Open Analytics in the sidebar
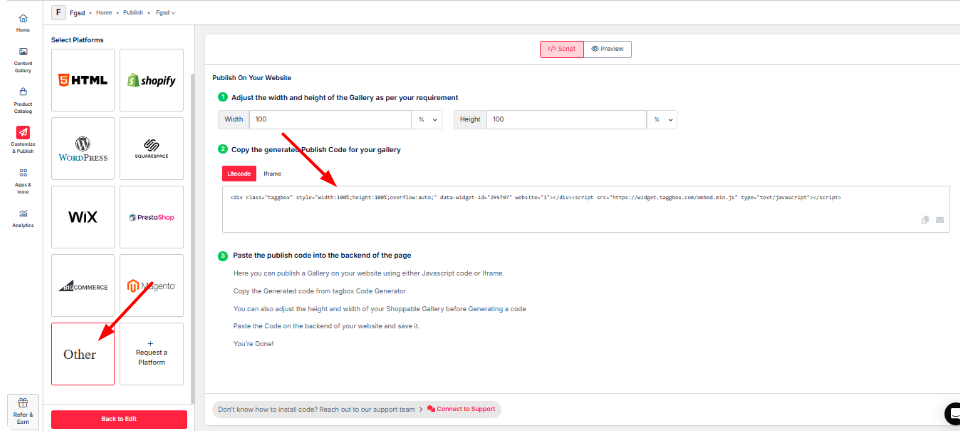 [x=23, y=218]
